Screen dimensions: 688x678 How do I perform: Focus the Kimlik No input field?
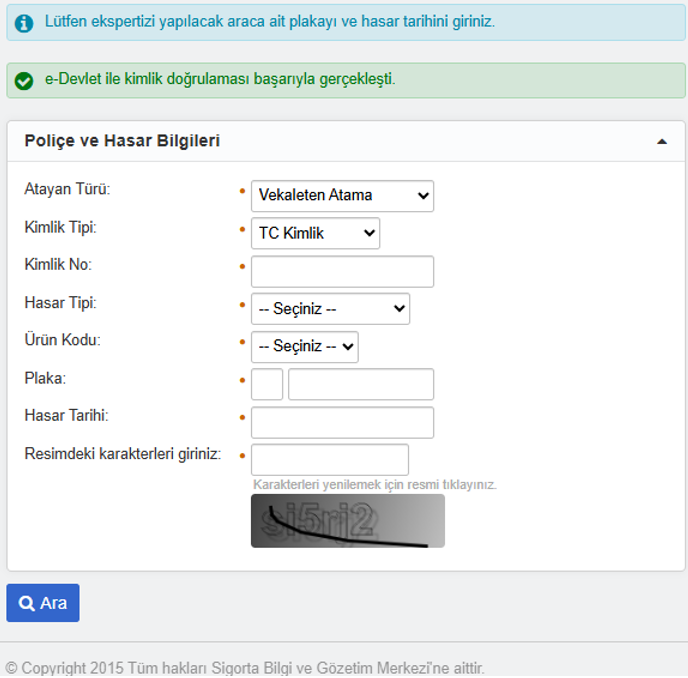pos(342,272)
